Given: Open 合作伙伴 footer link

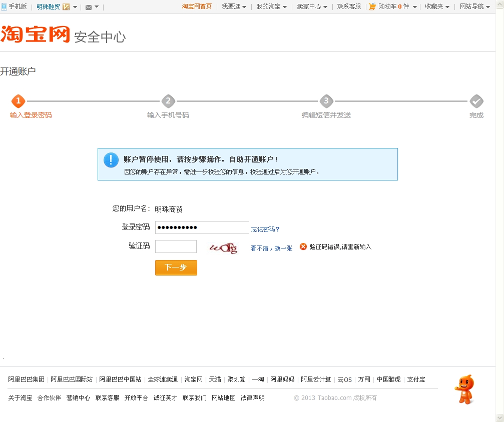Looking at the screenshot, I should point(49,397).
